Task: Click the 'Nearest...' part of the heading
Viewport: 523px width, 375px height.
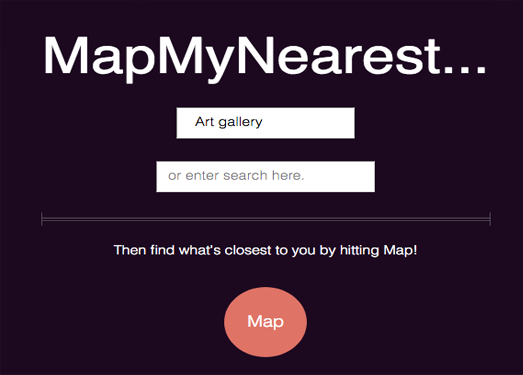Action: (x=361, y=55)
